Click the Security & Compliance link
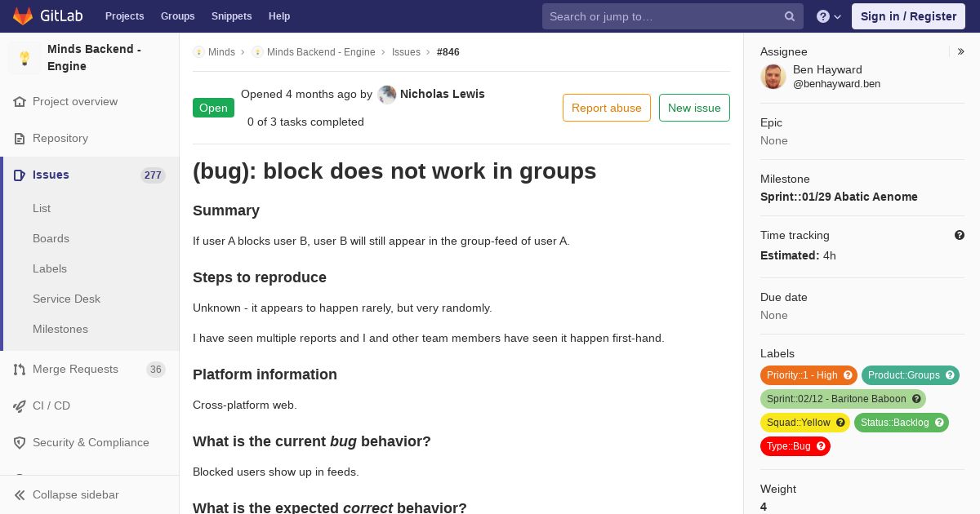Viewport: 980px width, 514px height. [x=91, y=443]
